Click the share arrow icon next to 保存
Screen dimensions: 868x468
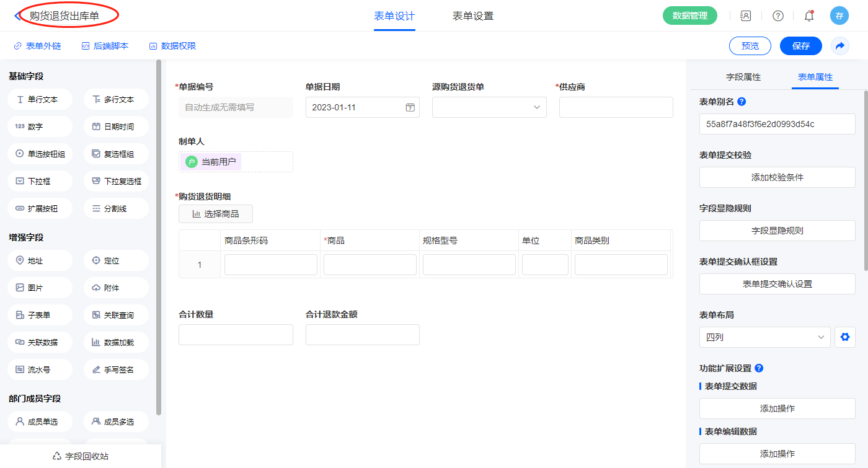[x=839, y=46]
